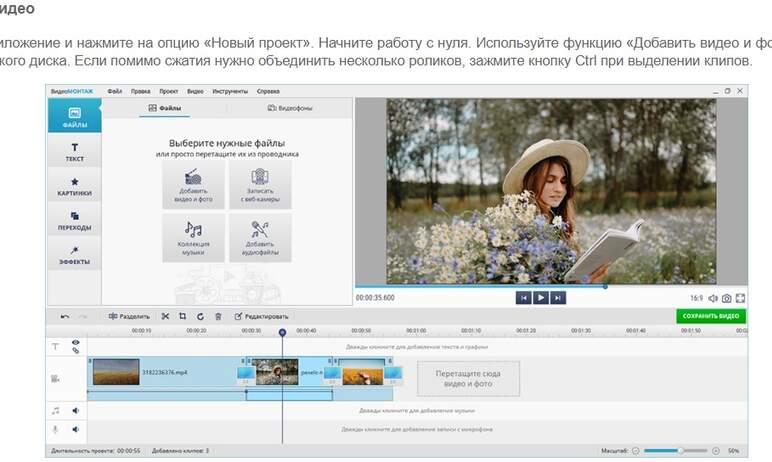The width and height of the screenshot is (772, 462).
Task: Click the video track icon
Action: click(55, 378)
